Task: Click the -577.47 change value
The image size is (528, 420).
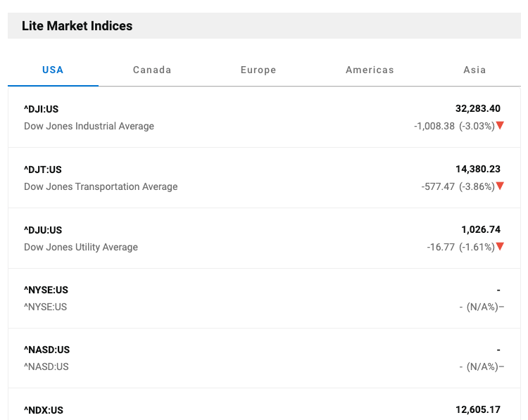Action: [438, 186]
